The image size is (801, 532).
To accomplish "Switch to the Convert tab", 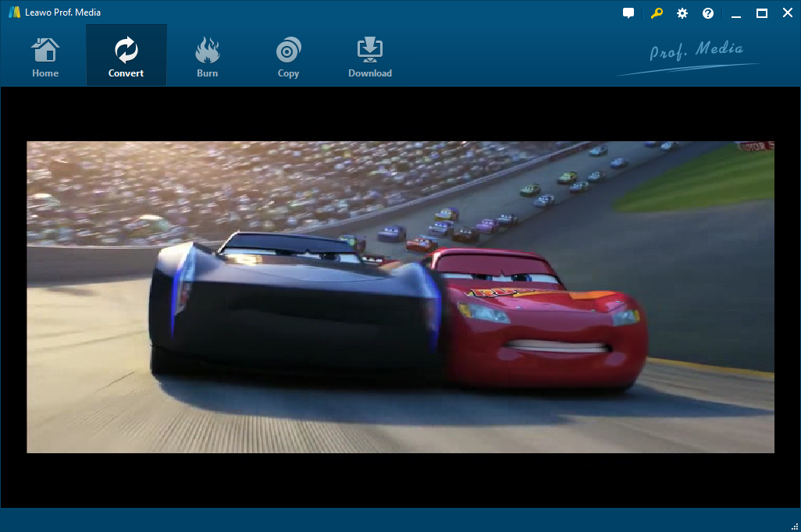I will pyautogui.click(x=126, y=56).
